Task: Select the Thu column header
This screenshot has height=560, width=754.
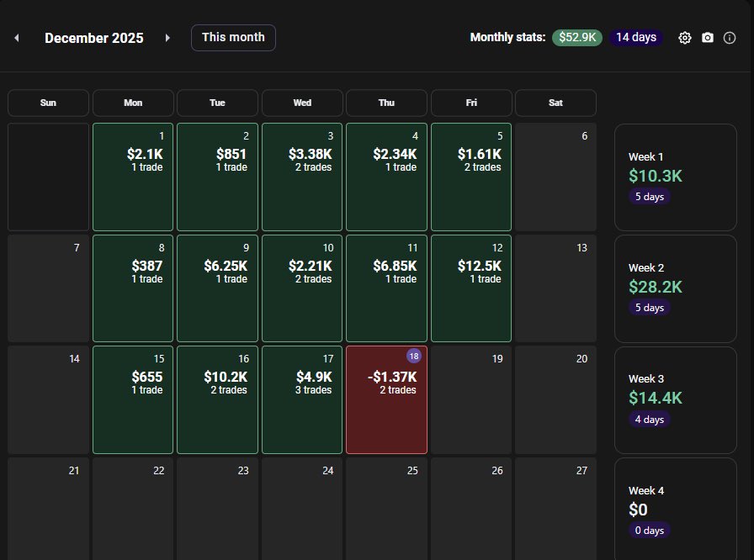Action: click(x=386, y=103)
